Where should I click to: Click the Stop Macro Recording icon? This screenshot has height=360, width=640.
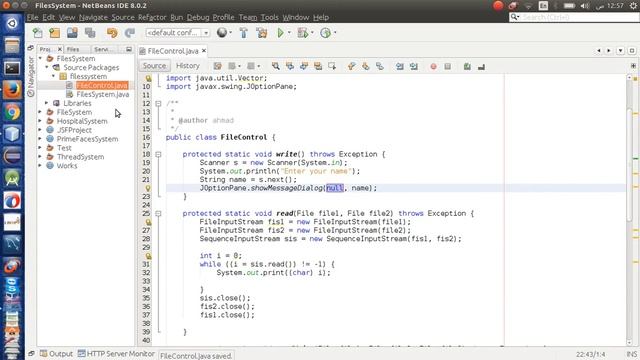[x=447, y=66]
